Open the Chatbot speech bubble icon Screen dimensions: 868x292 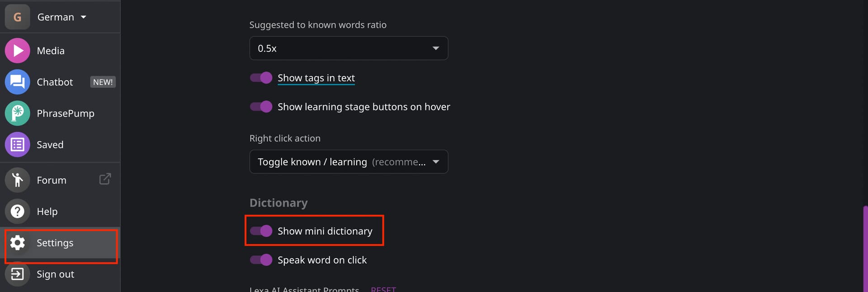tap(17, 82)
